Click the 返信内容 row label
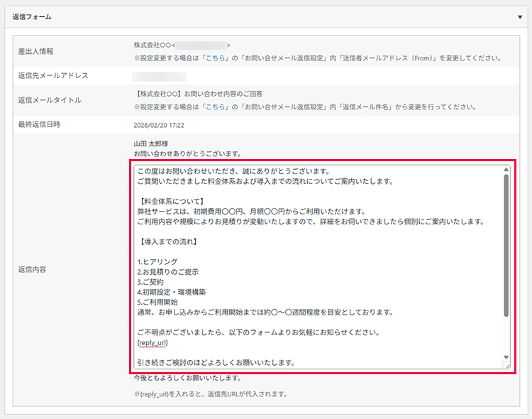 click(x=33, y=270)
